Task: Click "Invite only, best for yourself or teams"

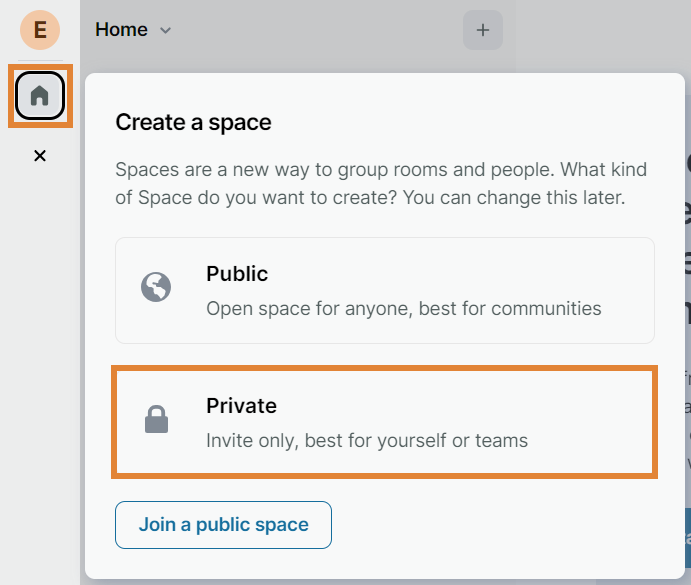Action: click(x=366, y=440)
